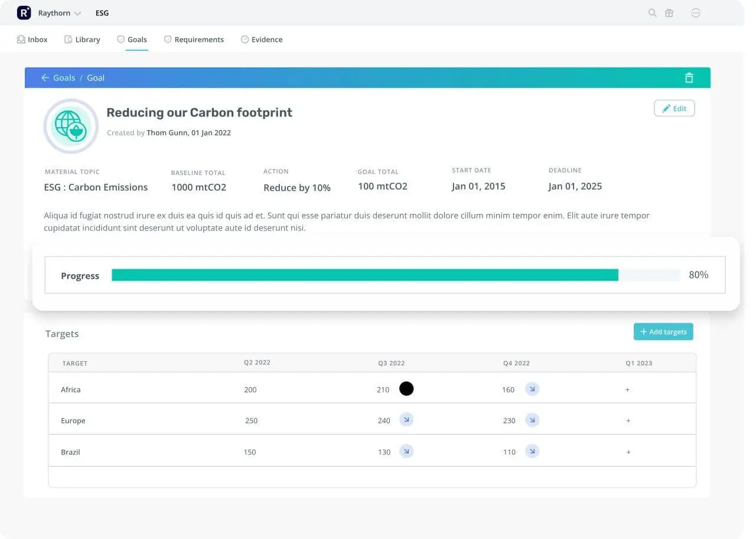Click Brazil Q2 2022 value 150
The image size is (756, 539).
click(250, 452)
